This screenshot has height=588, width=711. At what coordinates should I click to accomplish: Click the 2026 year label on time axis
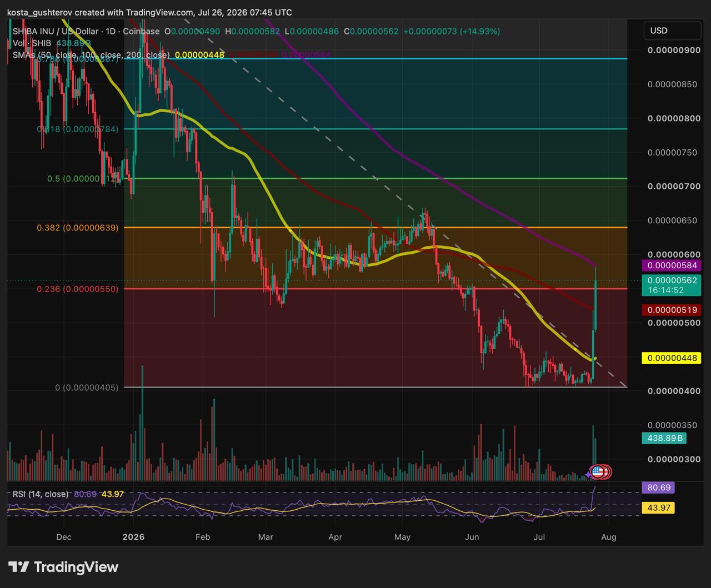pos(133,537)
